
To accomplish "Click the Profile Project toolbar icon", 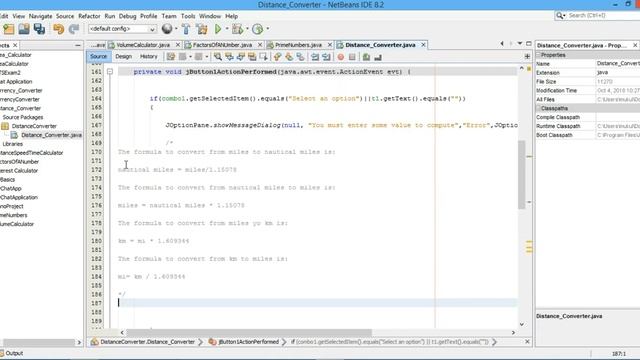I will [258, 29].
